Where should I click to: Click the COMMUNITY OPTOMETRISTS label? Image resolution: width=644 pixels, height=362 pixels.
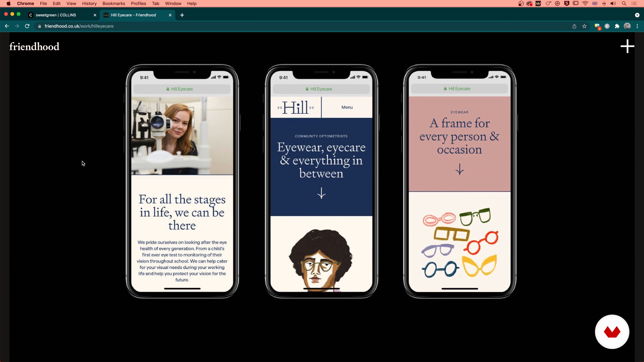pyautogui.click(x=321, y=136)
